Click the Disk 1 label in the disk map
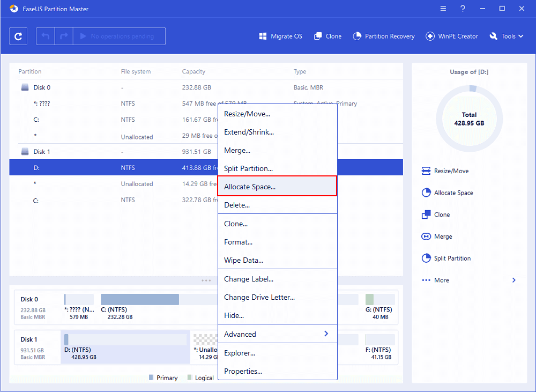 29,339
